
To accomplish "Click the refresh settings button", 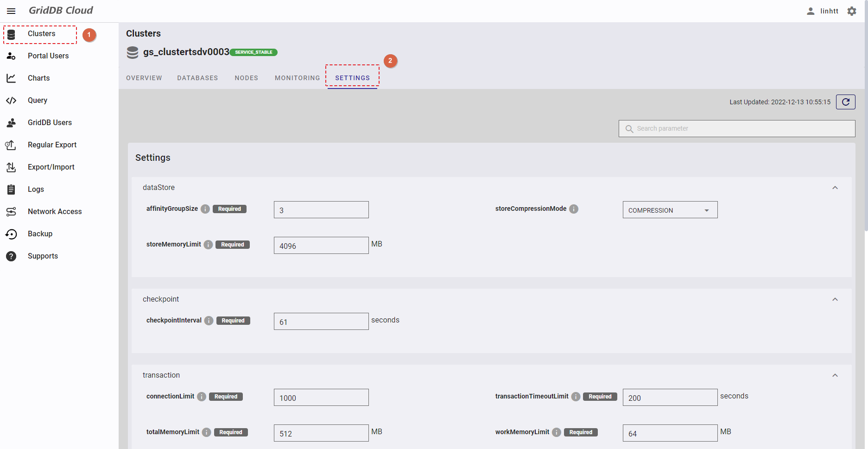I will [x=845, y=102].
